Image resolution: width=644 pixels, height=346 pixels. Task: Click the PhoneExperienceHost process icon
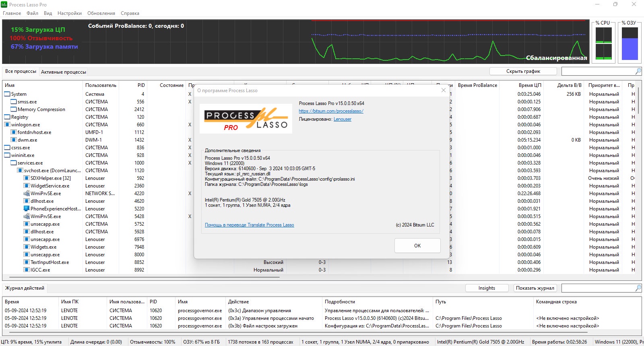click(x=27, y=209)
